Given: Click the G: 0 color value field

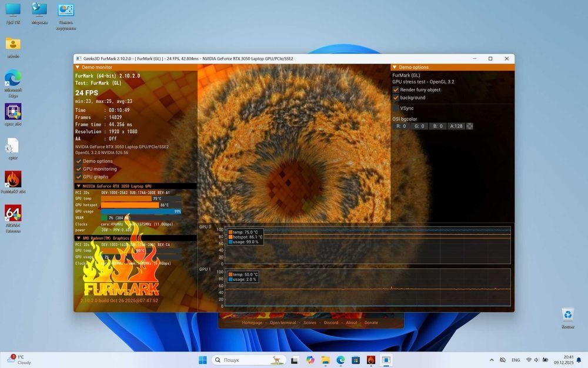Looking at the screenshot, I should tap(419, 126).
